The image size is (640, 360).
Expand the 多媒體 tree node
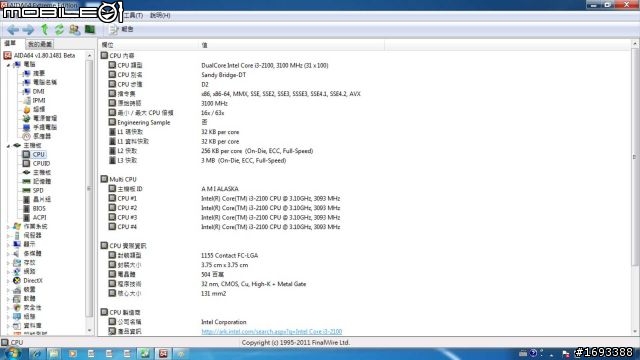[8, 253]
